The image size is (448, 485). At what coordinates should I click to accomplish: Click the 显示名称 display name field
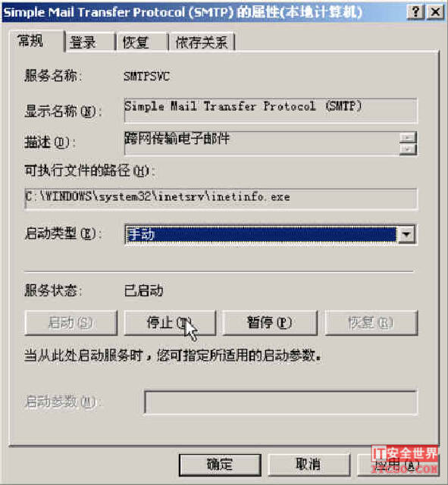[x=271, y=111]
